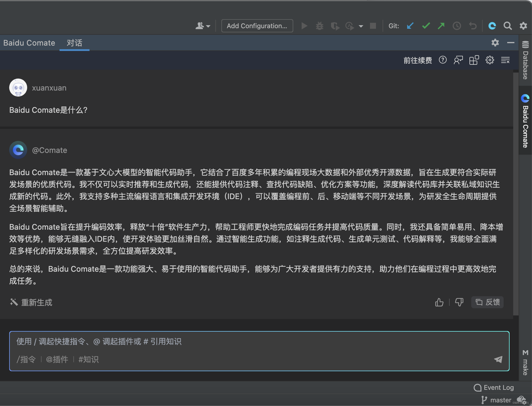Open Comate settings gear icon
This screenshot has height=406, width=532.
coord(489,60)
